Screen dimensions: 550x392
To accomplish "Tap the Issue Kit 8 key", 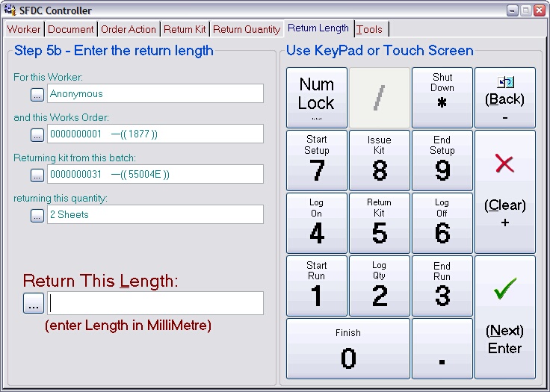I will [380, 161].
